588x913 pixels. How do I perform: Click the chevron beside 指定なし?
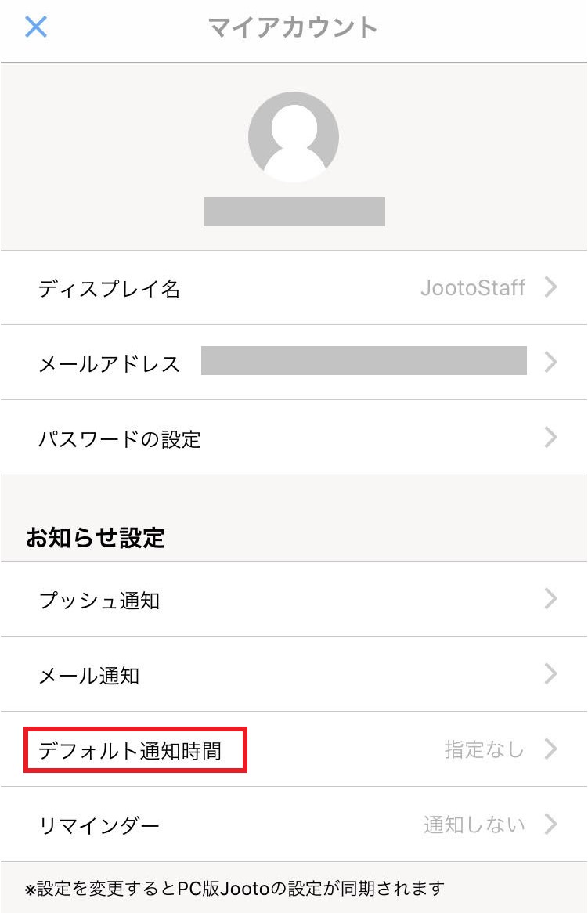coord(551,749)
